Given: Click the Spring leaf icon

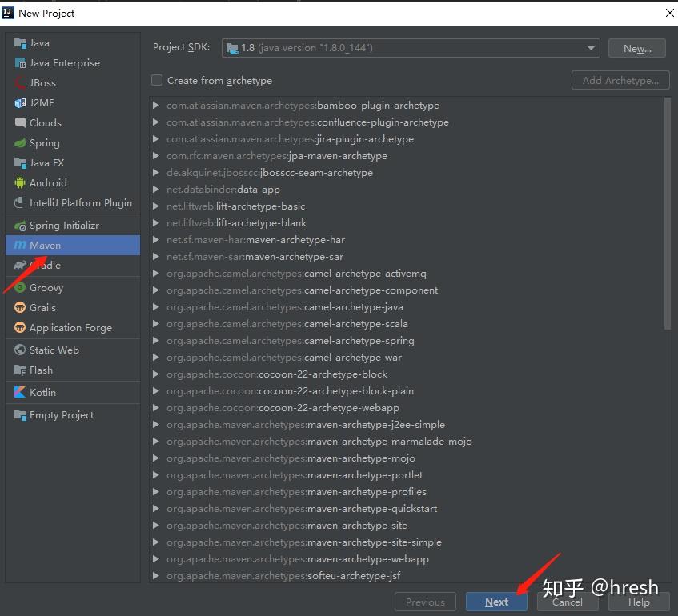Looking at the screenshot, I should [20, 143].
